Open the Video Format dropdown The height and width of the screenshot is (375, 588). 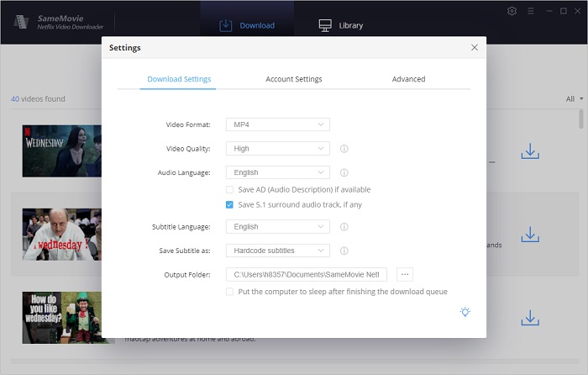[277, 124]
